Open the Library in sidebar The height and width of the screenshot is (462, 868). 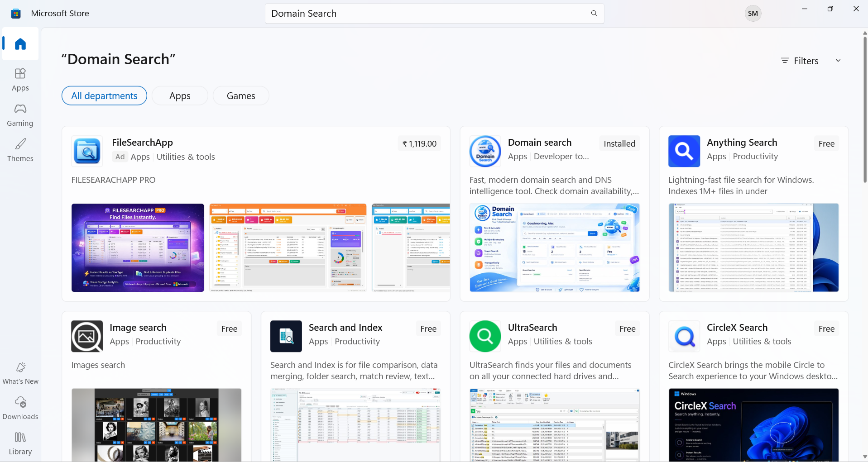pyautogui.click(x=20, y=444)
